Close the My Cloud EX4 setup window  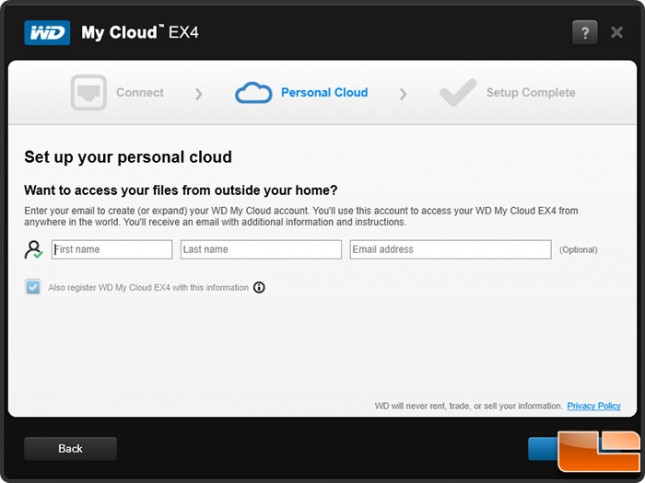pos(617,33)
